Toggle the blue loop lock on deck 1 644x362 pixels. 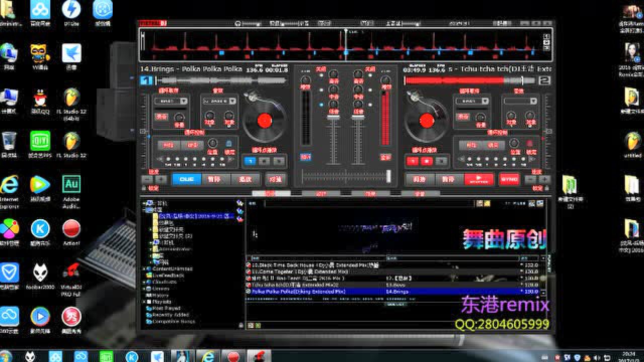pos(229,144)
